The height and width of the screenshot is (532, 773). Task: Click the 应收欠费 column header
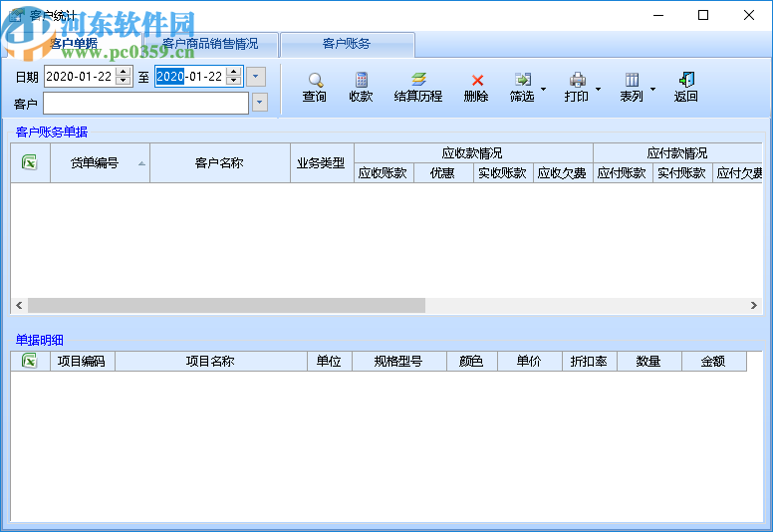tap(563, 173)
